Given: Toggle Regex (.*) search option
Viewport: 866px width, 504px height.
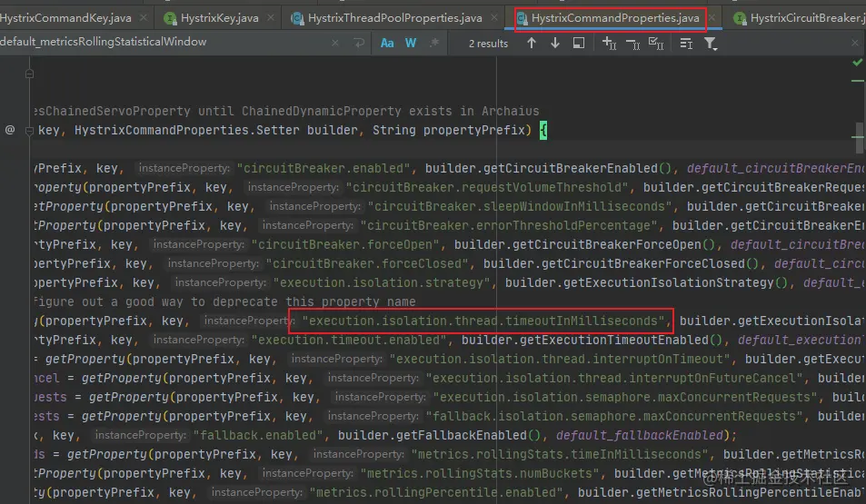Looking at the screenshot, I should (x=434, y=43).
